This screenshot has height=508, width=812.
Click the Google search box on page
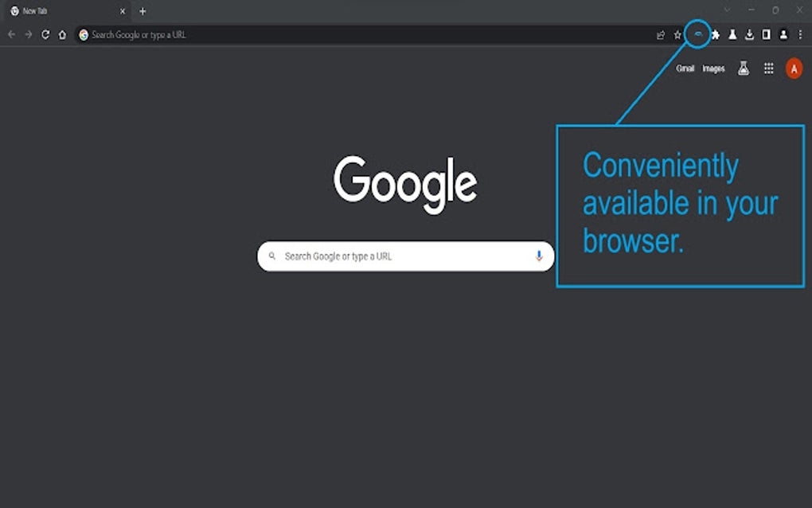405,256
